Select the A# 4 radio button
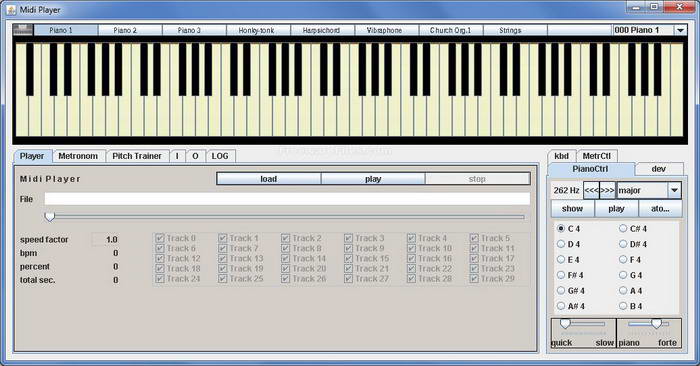Screen dimensions: 700x366 click(561, 306)
